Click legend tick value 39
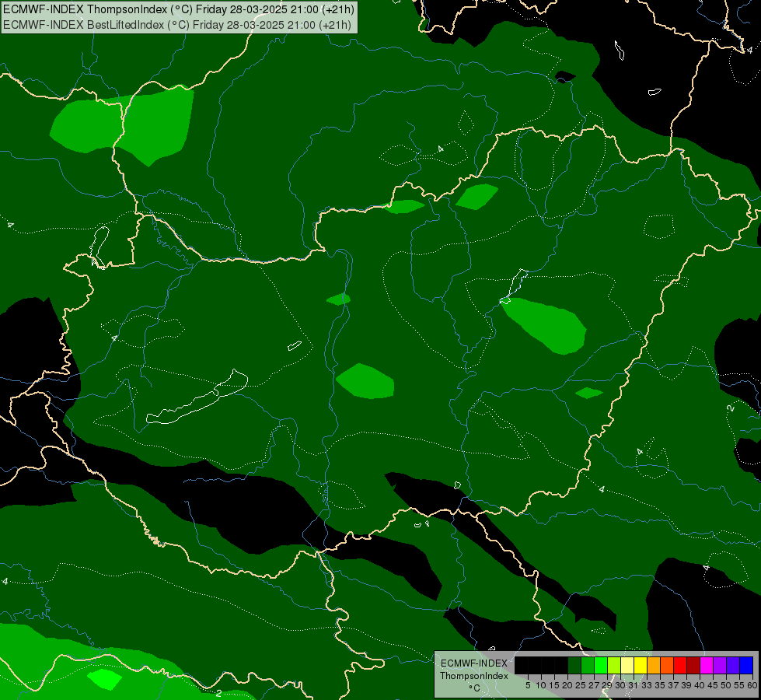The height and width of the screenshot is (700, 761). click(686, 685)
